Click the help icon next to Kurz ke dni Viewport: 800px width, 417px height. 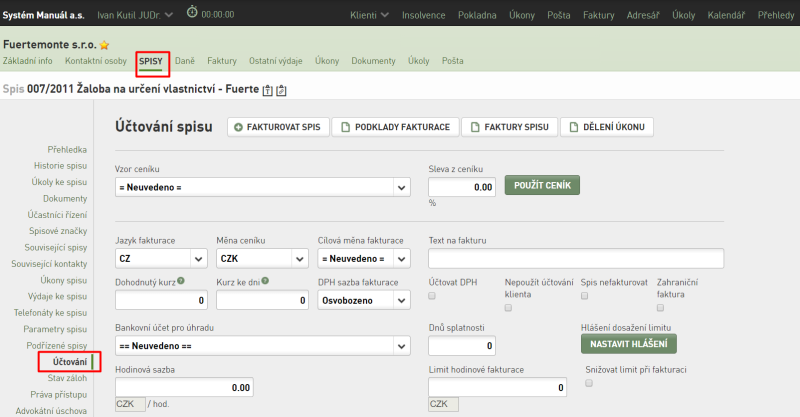point(265,281)
